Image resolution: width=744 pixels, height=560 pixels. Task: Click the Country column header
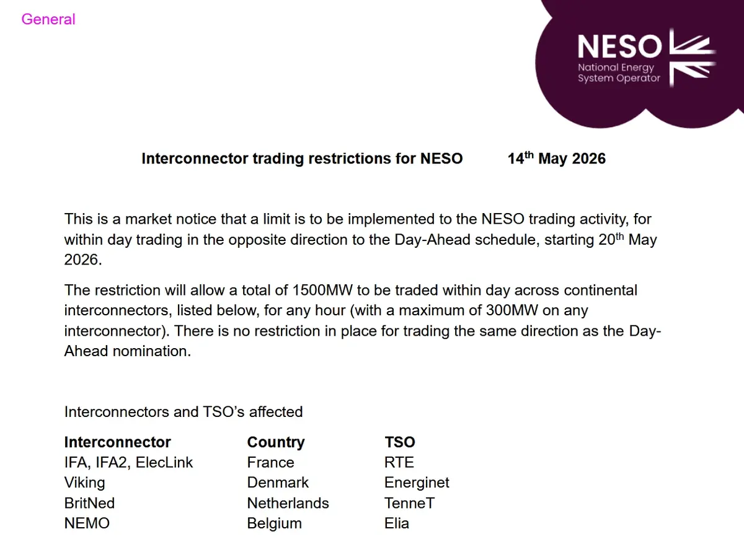tap(276, 442)
